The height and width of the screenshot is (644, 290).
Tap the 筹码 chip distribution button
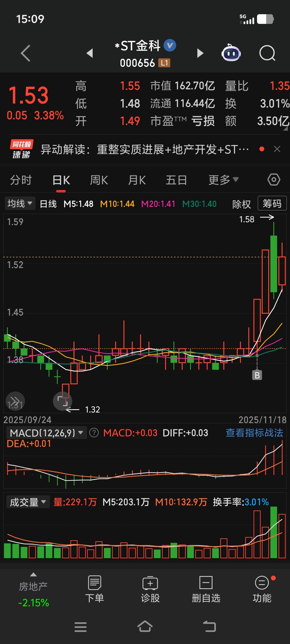272,203
